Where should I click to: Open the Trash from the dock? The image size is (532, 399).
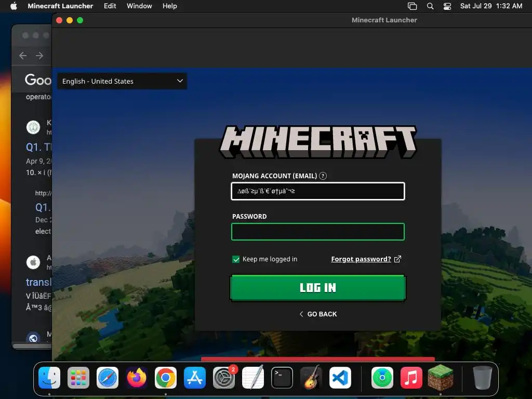point(482,378)
